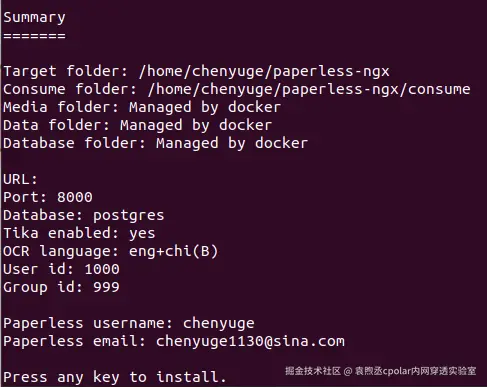
Task: Click the watermark text at bottom right
Action: pyautogui.click(x=381, y=371)
